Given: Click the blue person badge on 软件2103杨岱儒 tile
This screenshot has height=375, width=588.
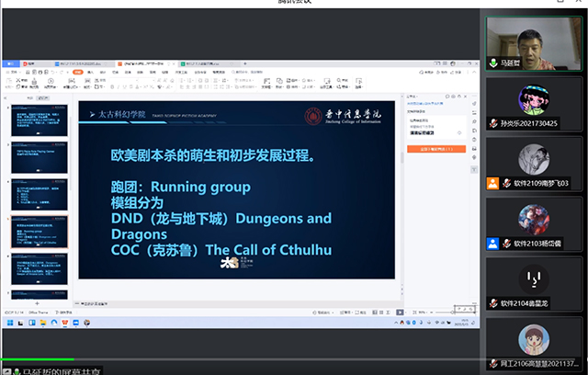Looking at the screenshot, I should coord(493,243).
